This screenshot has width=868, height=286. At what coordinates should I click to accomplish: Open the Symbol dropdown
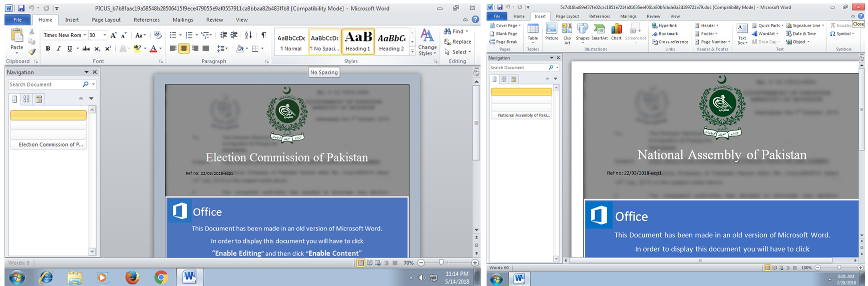[x=842, y=34]
